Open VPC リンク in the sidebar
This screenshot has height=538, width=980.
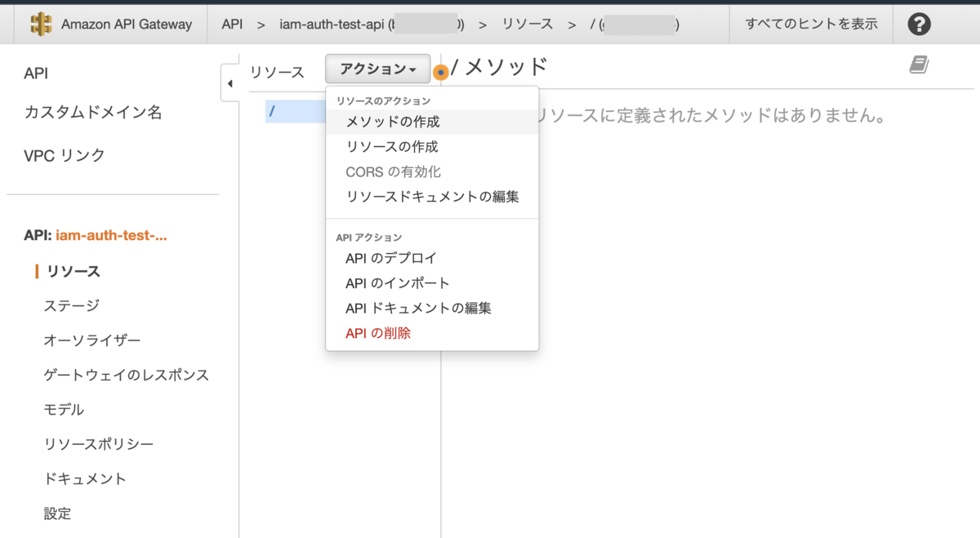point(65,155)
